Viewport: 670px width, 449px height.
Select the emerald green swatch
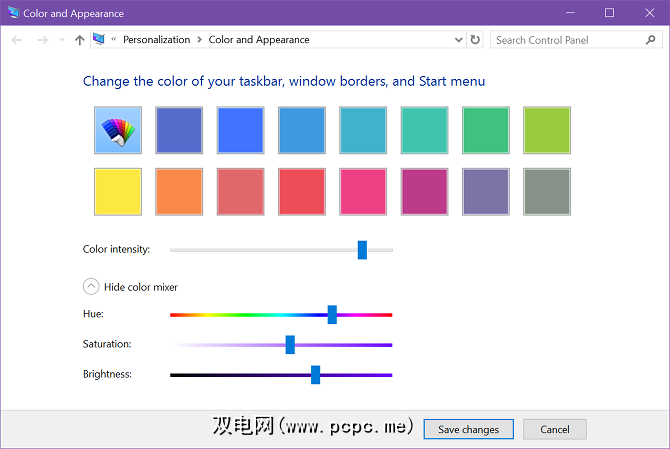tap(485, 130)
